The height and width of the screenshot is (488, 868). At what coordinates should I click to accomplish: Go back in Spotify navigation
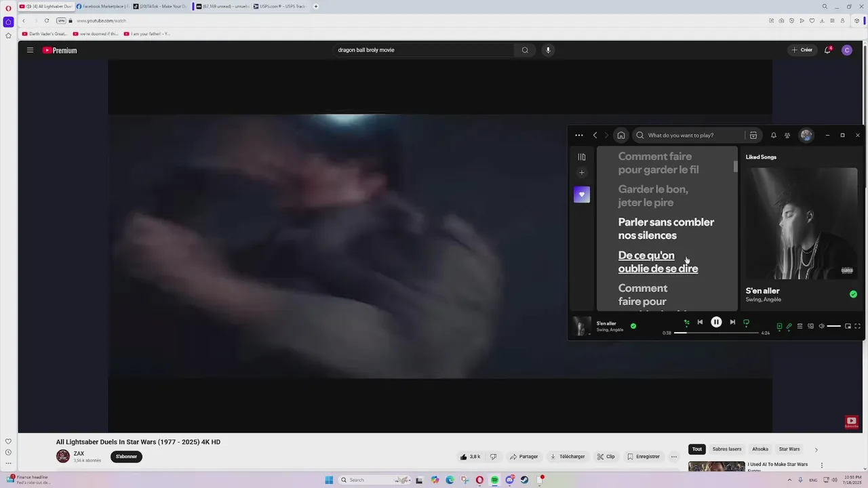pos(595,136)
